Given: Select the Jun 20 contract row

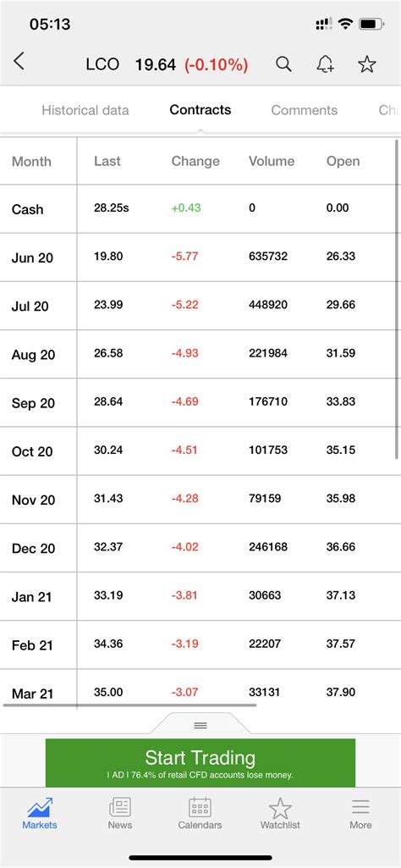Looking at the screenshot, I should click(x=200, y=257).
